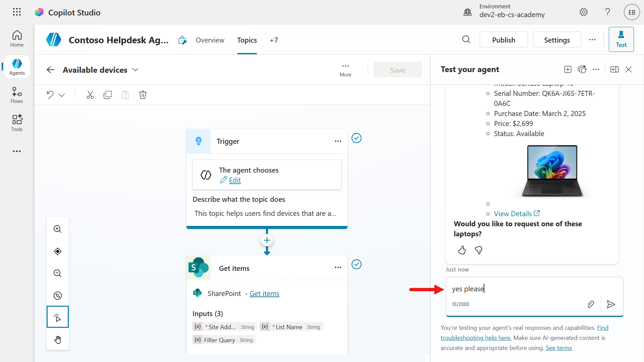Click the cut scissors icon in toolbar
Viewport: 644px width, 362px height.
(x=90, y=95)
